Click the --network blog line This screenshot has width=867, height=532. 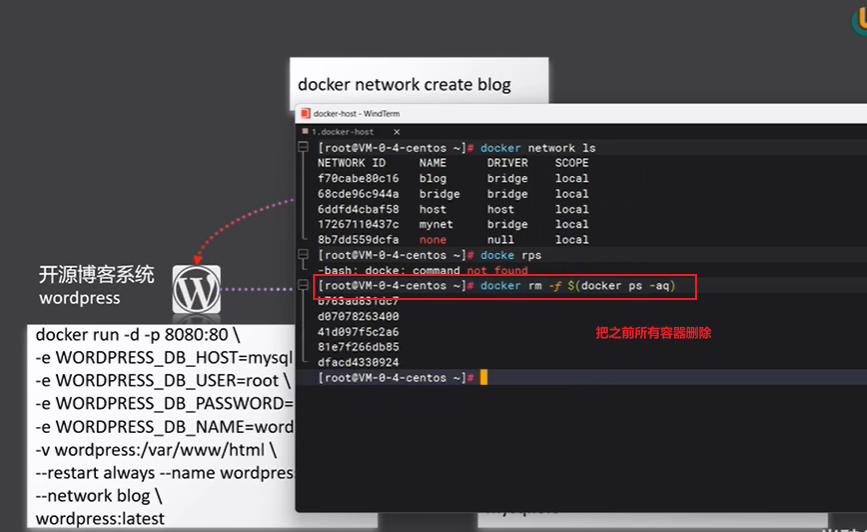coord(98,497)
